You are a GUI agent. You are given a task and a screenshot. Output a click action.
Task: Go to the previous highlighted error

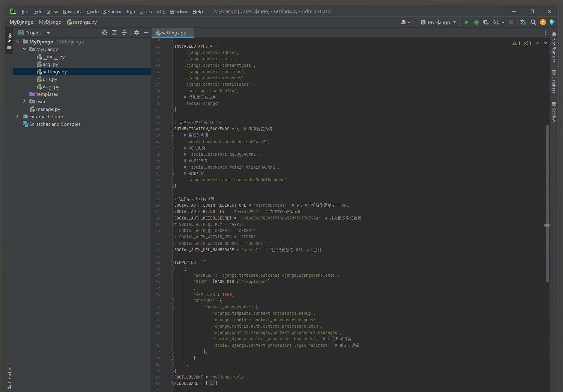point(538,43)
